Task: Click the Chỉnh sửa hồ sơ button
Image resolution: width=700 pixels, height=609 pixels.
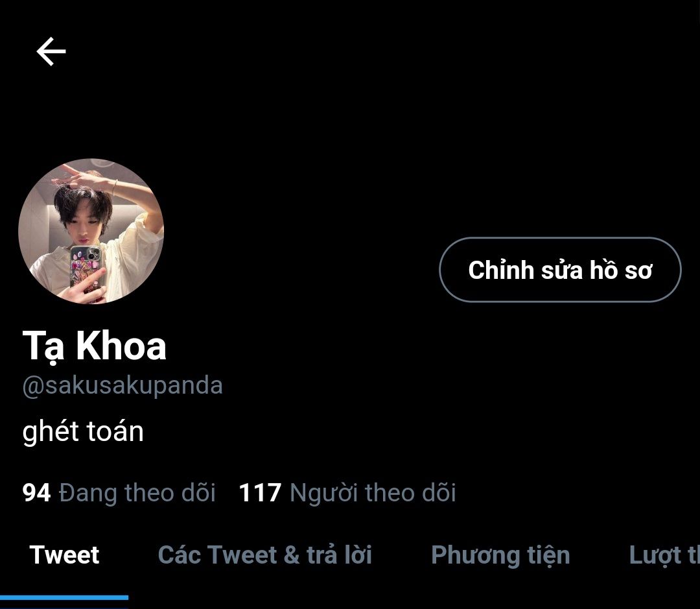Action: 560,270
